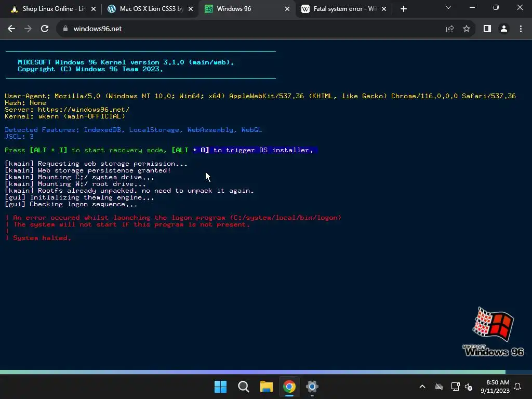Click the '[ALT + I]' recovery mode text

click(48, 150)
